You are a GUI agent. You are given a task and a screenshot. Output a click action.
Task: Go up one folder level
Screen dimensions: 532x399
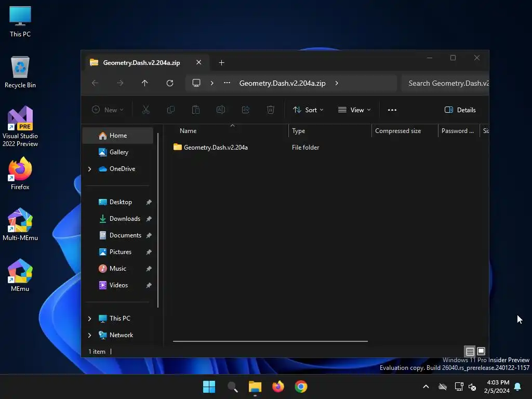coord(145,83)
